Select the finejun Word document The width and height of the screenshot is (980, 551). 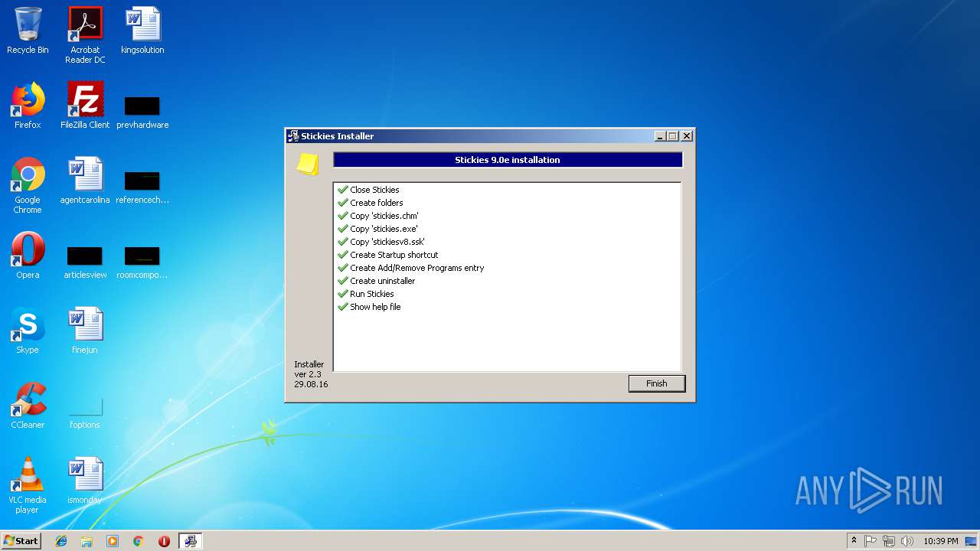click(x=85, y=331)
